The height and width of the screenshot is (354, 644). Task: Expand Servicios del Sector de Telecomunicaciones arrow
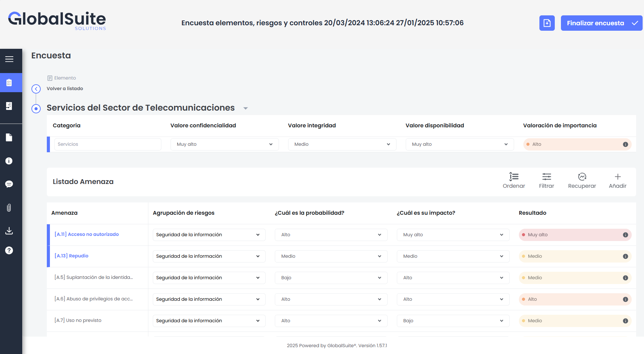tap(245, 108)
